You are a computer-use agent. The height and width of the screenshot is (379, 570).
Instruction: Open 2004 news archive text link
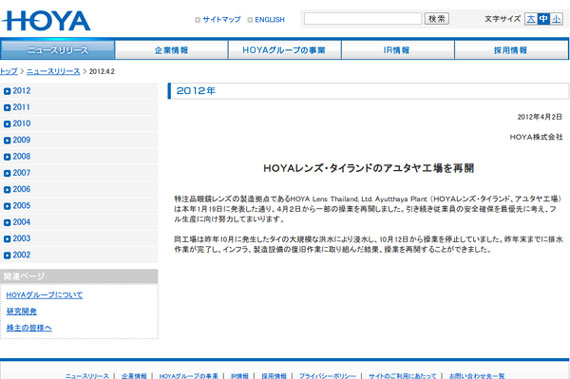coord(21,222)
